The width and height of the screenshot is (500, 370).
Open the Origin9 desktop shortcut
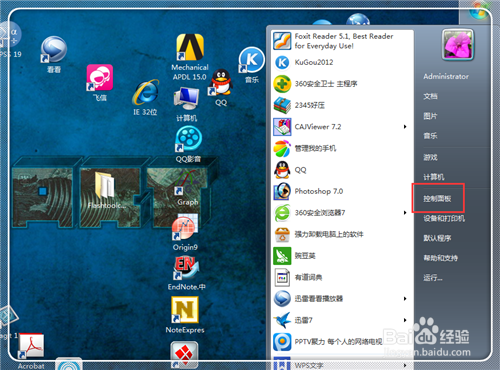185,233
